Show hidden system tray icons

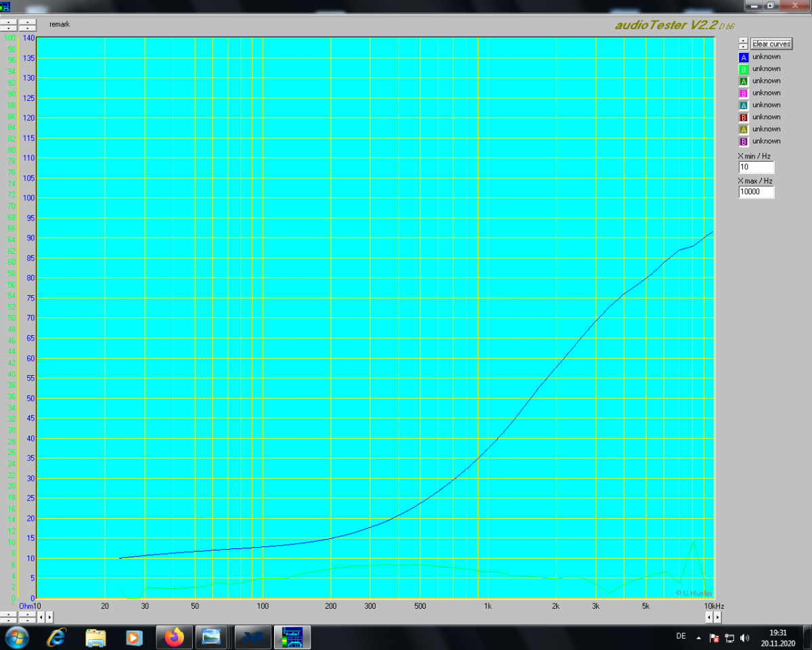[x=698, y=637]
